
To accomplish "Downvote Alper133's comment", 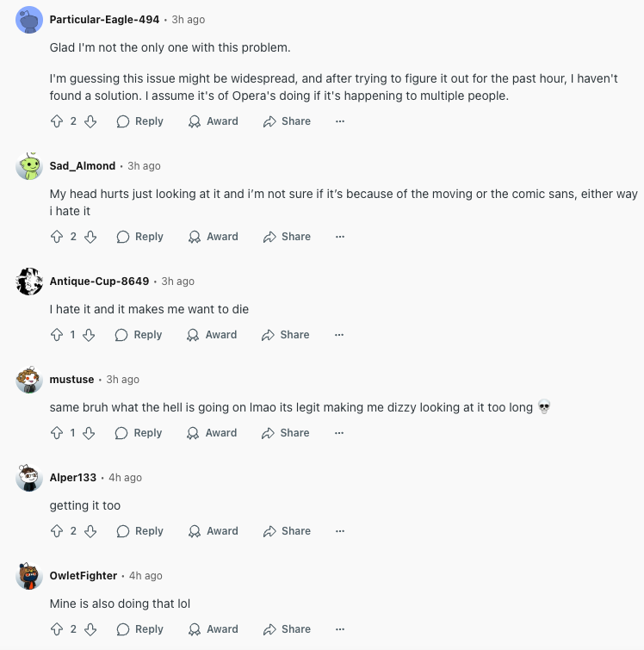I will click(x=90, y=531).
